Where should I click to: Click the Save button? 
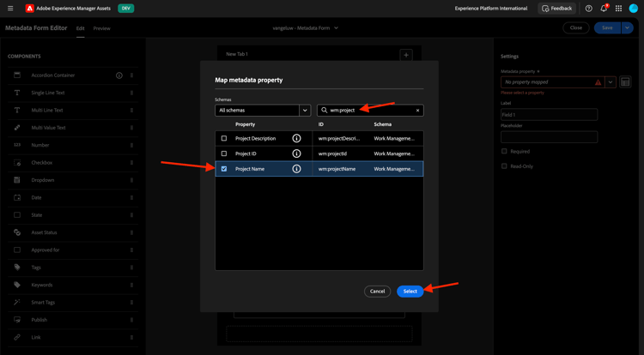[607, 28]
